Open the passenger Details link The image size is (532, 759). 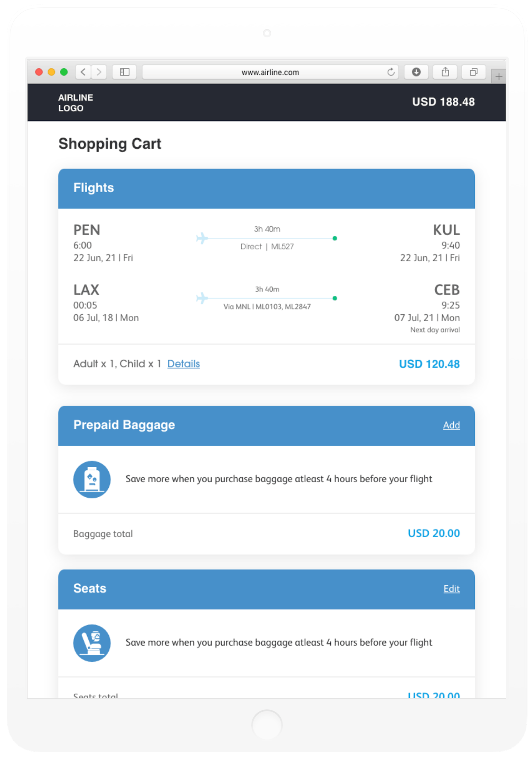184,364
